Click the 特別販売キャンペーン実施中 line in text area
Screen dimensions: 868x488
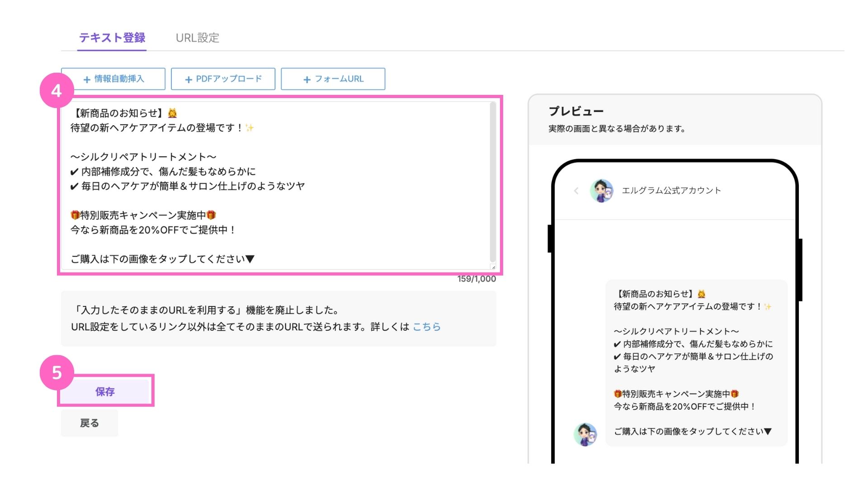coord(143,215)
